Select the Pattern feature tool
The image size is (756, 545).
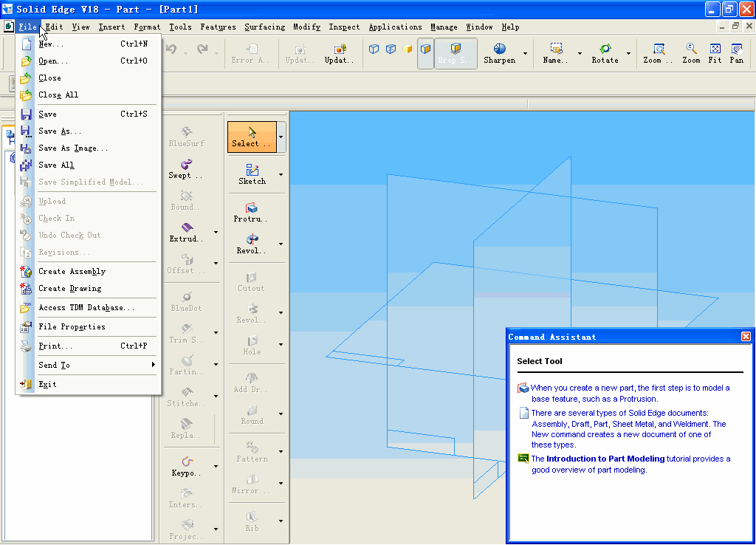252,453
